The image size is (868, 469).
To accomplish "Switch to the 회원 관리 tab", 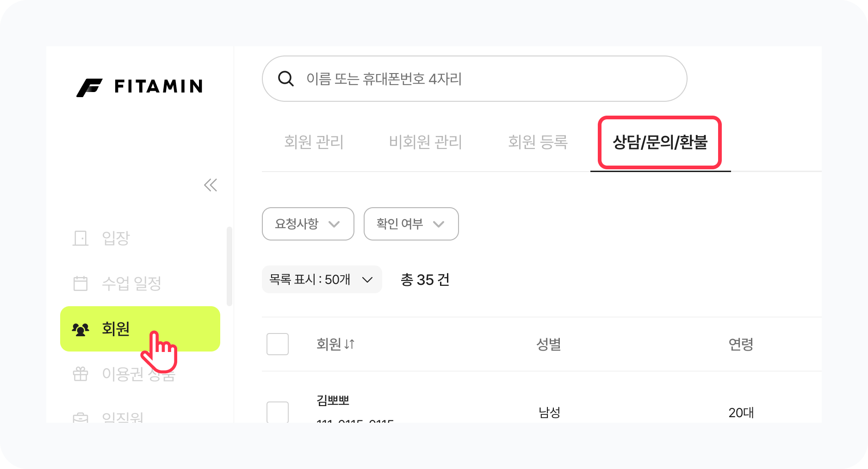I will pos(314,142).
